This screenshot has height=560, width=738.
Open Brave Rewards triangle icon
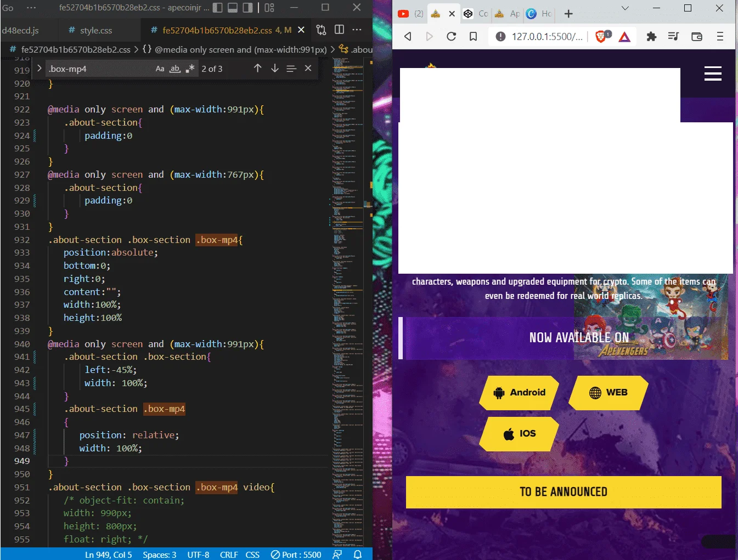(x=625, y=37)
